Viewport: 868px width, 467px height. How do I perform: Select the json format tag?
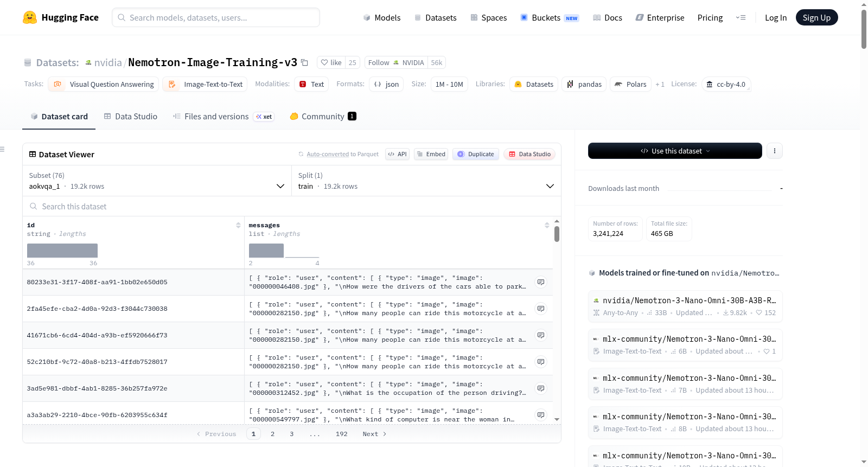[386, 84]
